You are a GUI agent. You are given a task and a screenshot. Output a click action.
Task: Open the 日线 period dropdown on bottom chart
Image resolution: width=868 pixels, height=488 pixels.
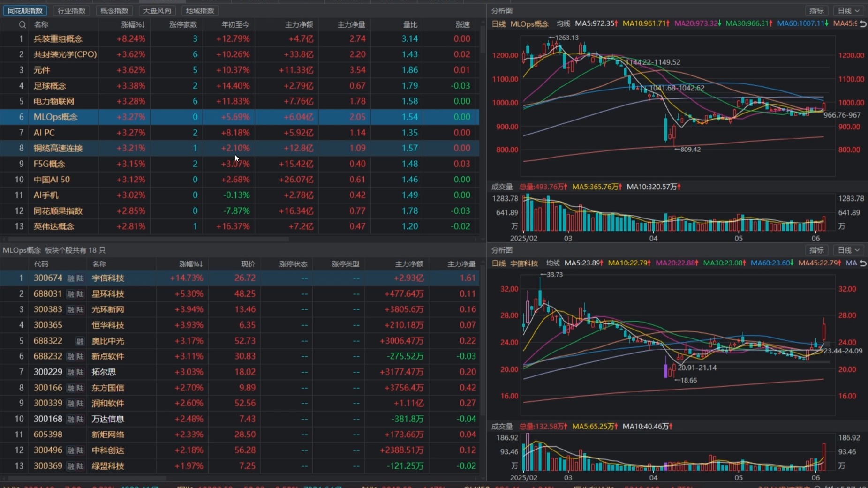[849, 250]
